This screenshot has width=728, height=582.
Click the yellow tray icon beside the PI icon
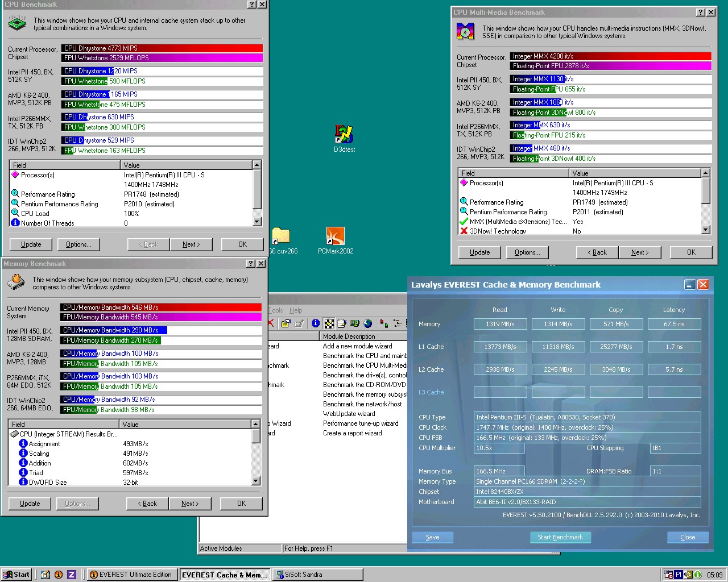tap(688, 575)
